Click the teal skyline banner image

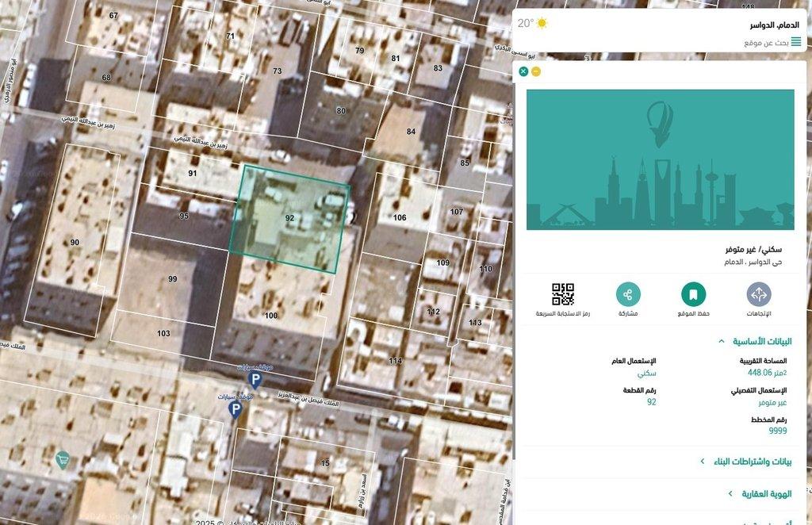[660, 159]
